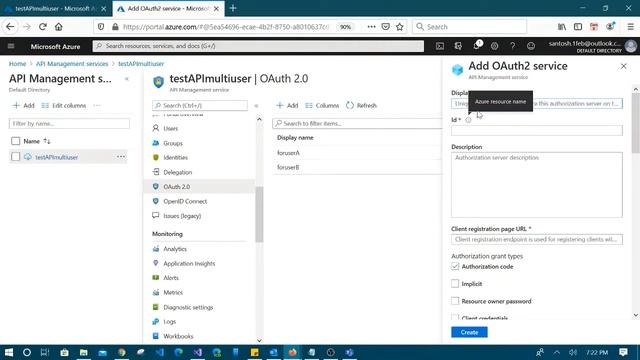
Task: Open Azure portal settings gear
Action: coord(494,46)
